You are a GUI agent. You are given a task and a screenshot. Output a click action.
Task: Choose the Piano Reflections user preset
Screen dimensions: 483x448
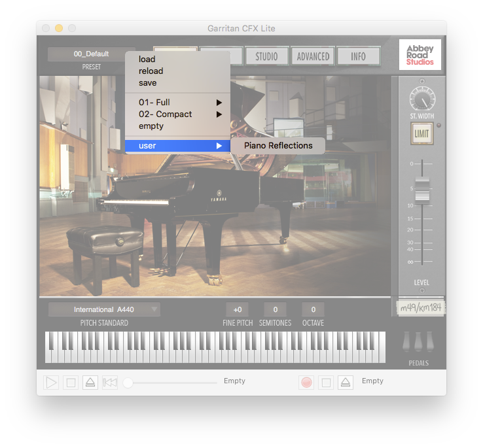278,146
